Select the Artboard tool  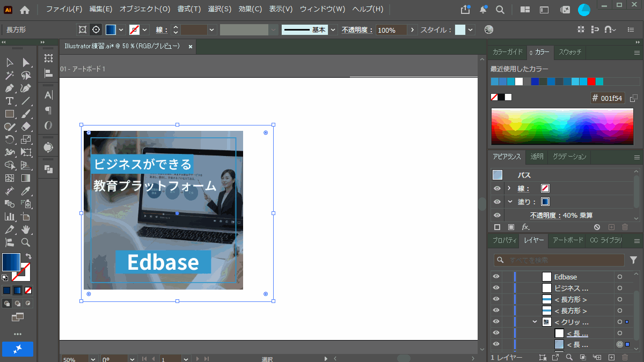[26, 217]
